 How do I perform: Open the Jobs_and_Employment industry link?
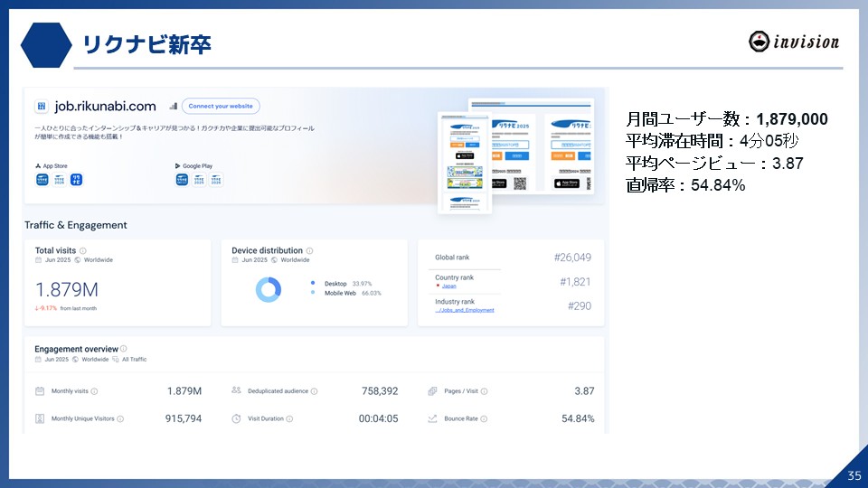(465, 310)
